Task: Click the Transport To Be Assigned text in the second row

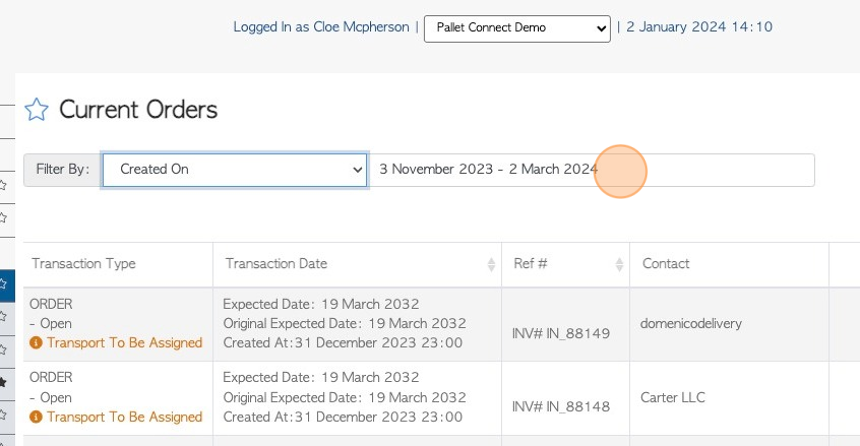Action: pos(124,417)
